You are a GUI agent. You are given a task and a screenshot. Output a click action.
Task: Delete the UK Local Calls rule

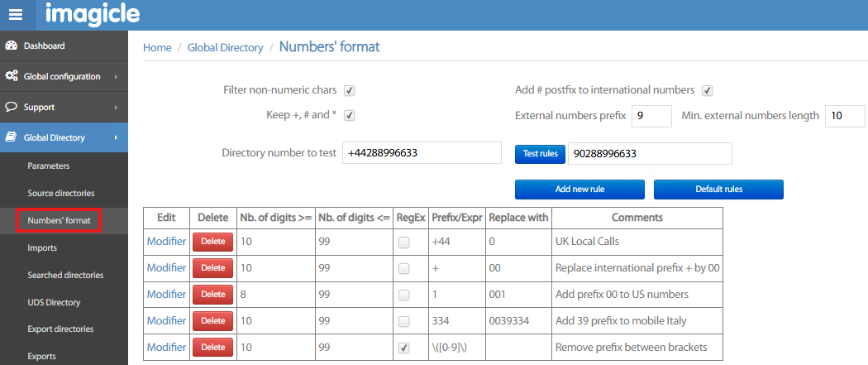[x=212, y=242]
